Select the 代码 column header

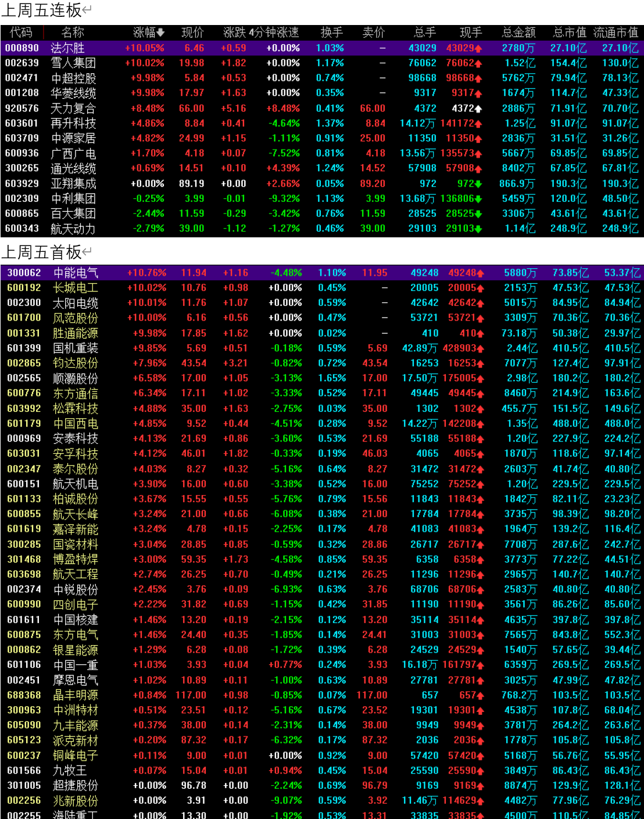[21, 33]
